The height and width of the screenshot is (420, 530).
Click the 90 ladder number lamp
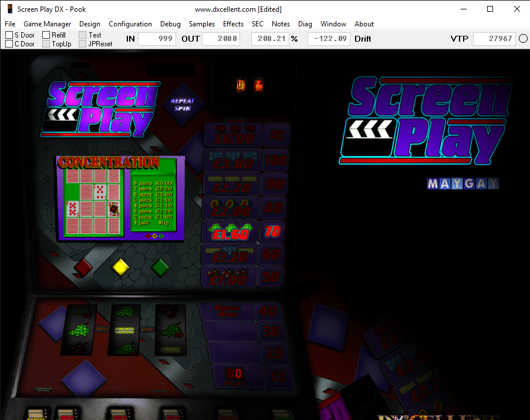click(x=274, y=185)
